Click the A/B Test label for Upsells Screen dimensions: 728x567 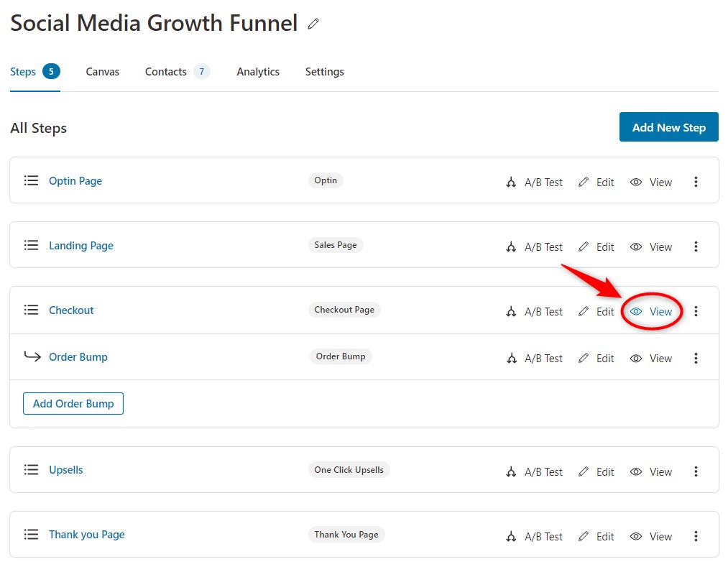tap(544, 471)
